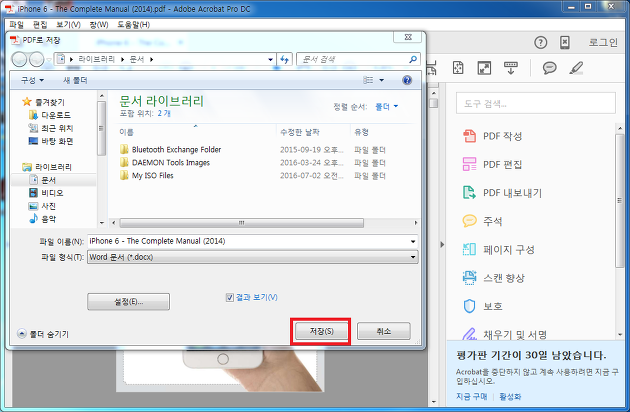630x412 pixels.
Task: Click the back navigation button in the dialog
Action: pyautogui.click(x=19, y=59)
